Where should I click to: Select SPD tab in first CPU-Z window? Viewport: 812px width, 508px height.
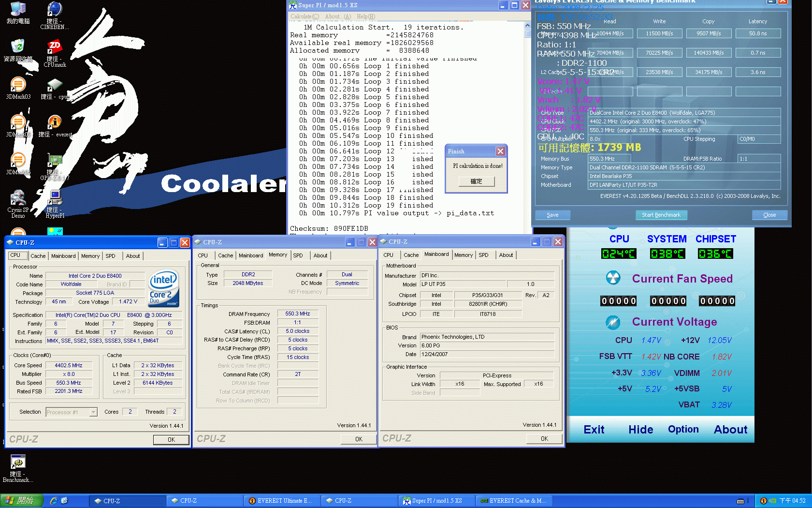[x=111, y=256]
